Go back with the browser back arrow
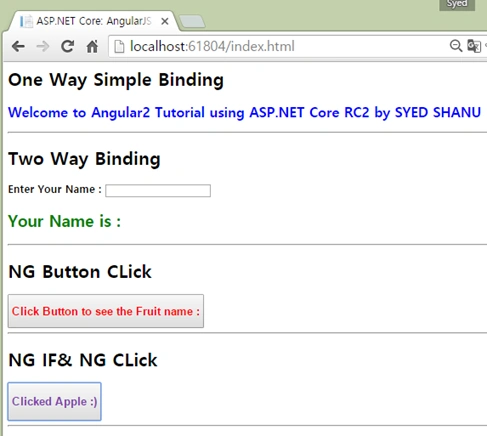Viewport: 487px width, 436px height. (18, 46)
